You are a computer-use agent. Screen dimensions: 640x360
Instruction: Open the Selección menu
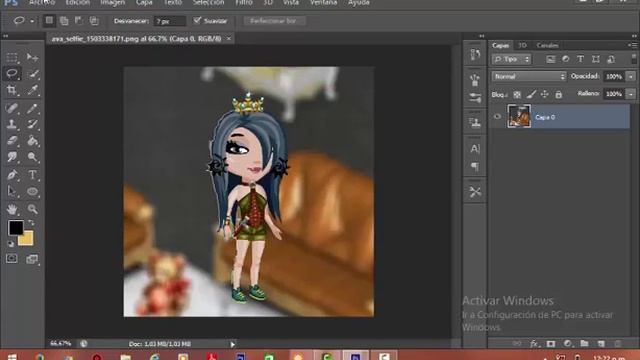[x=208, y=3]
